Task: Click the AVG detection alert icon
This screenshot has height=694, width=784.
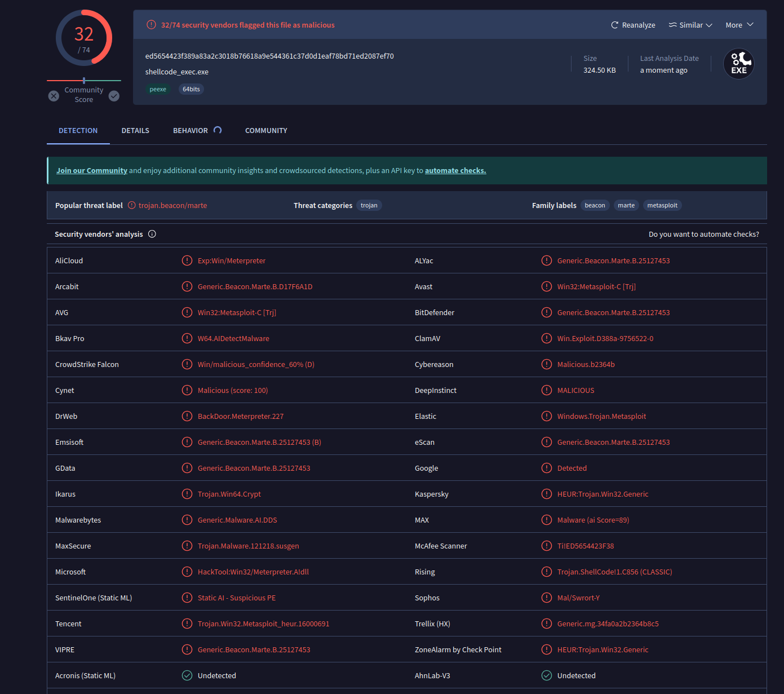Action: point(187,312)
